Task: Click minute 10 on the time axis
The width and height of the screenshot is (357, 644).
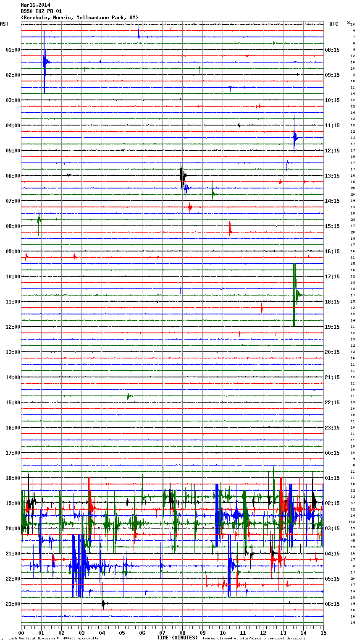Action: 223,633
